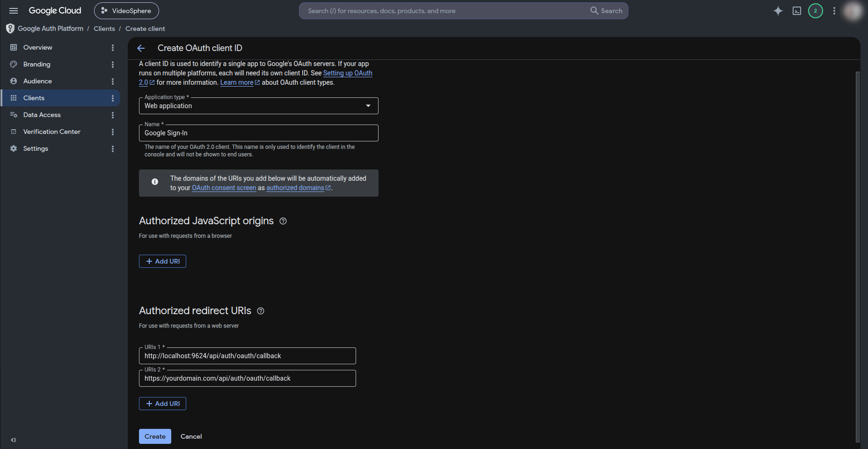Open more options for Verification Center
This screenshot has width=868, height=449.
pos(113,132)
